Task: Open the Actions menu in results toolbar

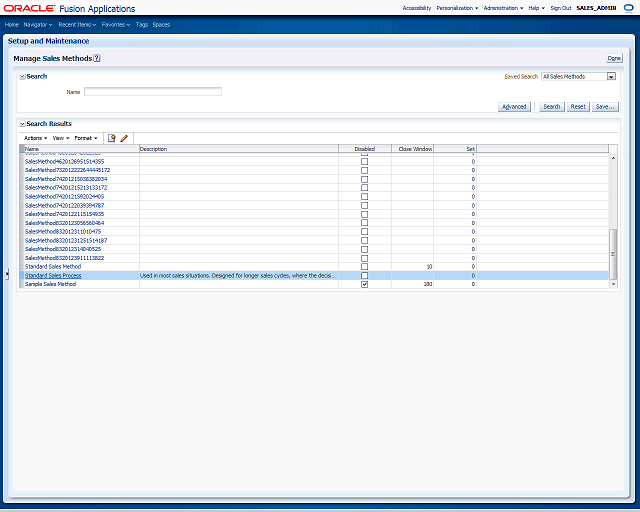Action: 36,138
